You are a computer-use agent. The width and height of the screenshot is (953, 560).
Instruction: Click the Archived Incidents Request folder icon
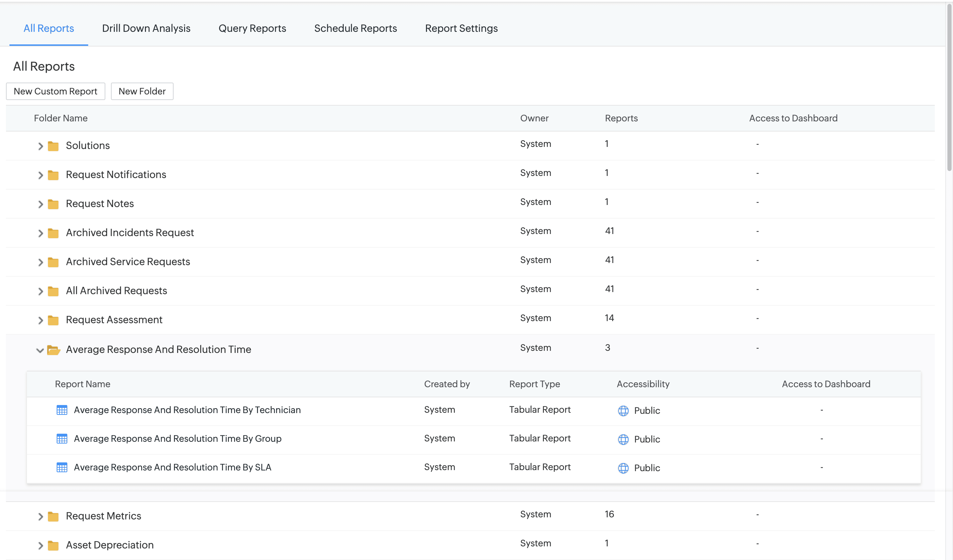53,233
